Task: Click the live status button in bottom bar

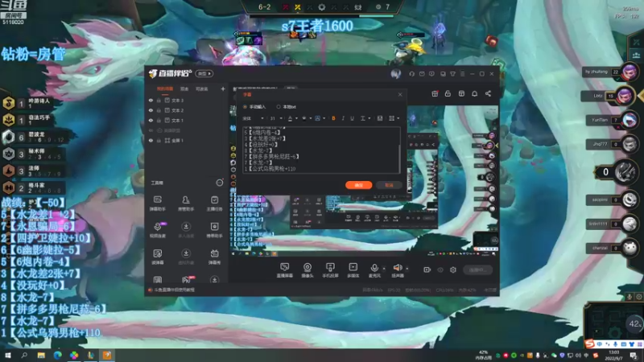Action: point(477,269)
